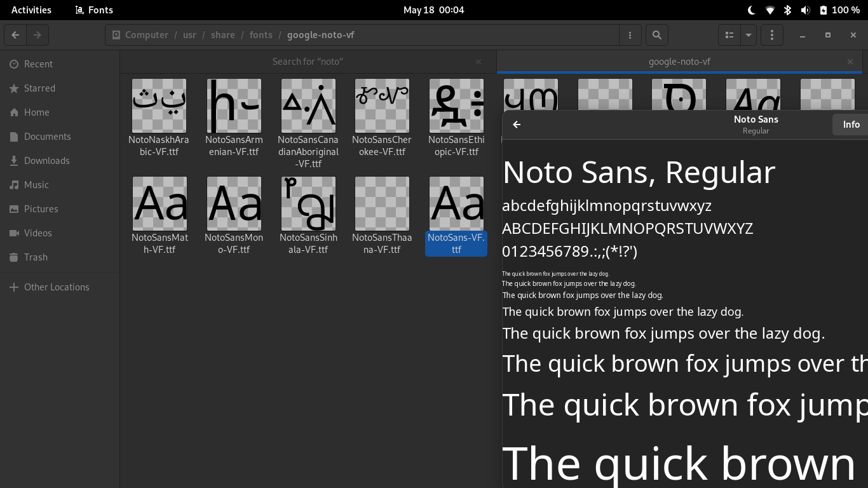Click the battery 100 % indicator
Image resolution: width=868 pixels, height=488 pixels.
(839, 10)
